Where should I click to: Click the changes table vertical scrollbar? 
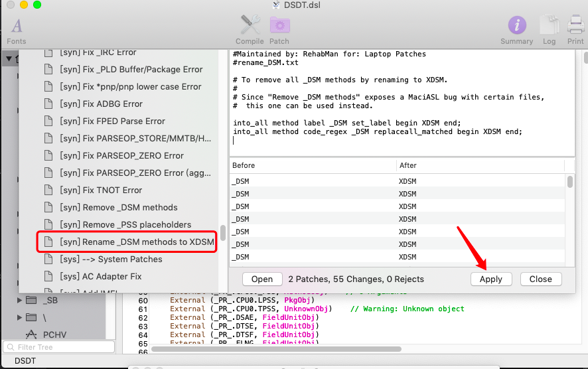point(570,182)
